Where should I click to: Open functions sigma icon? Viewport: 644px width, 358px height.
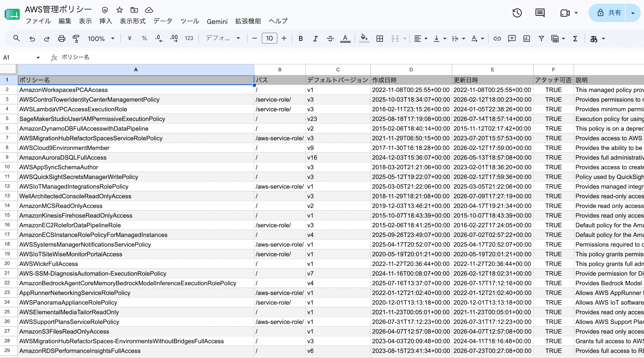click(575, 39)
